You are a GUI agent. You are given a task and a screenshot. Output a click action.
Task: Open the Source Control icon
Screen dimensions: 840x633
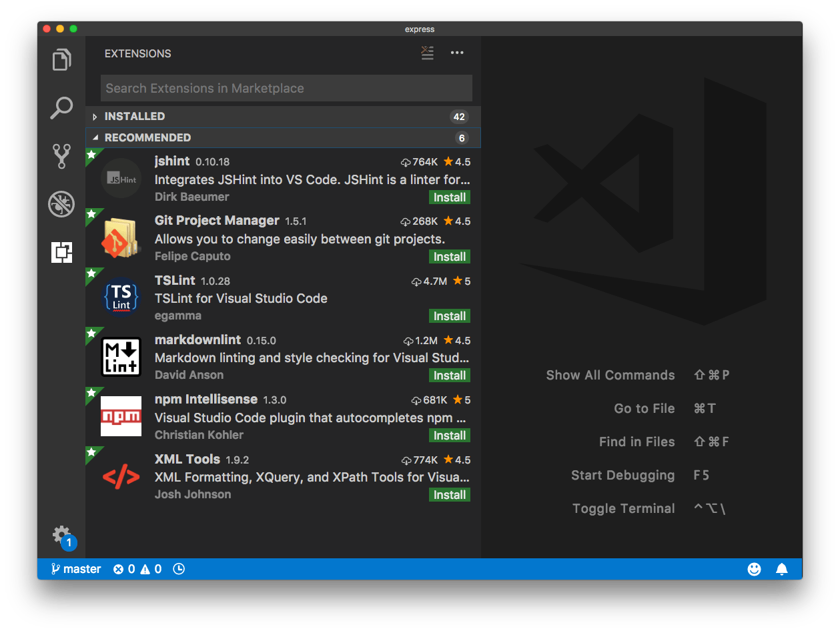point(61,156)
